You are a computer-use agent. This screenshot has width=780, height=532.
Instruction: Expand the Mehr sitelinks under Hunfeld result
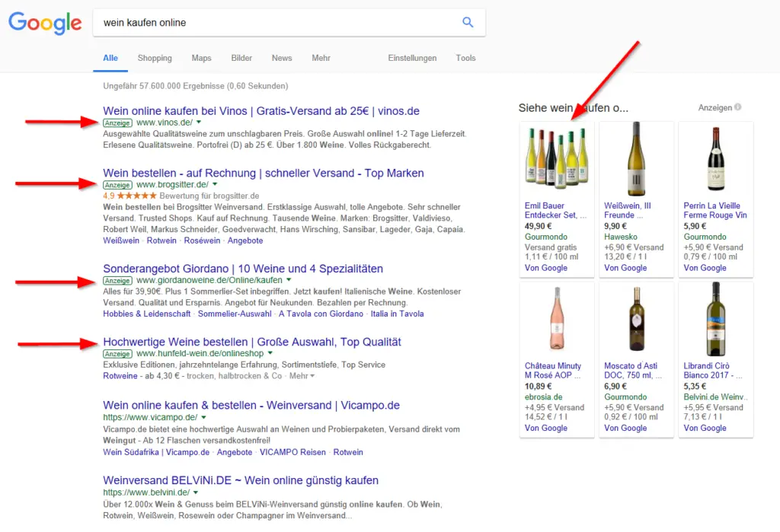(302, 376)
